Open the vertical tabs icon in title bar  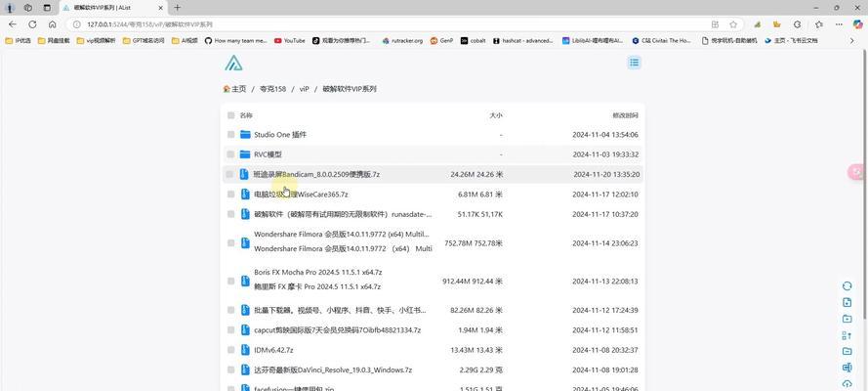[47, 8]
